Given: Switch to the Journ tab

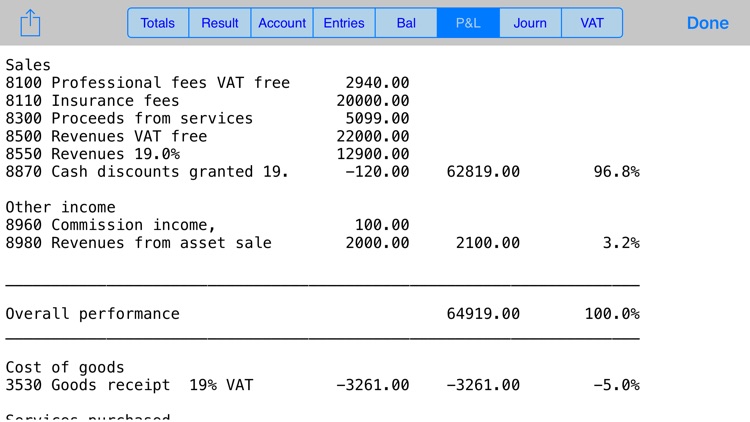Looking at the screenshot, I should 530,22.
